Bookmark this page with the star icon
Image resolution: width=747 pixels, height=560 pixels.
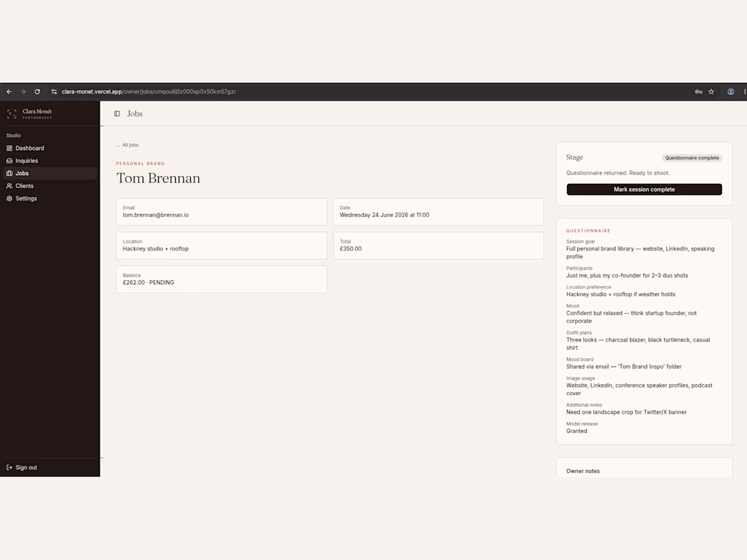pyautogui.click(x=711, y=92)
